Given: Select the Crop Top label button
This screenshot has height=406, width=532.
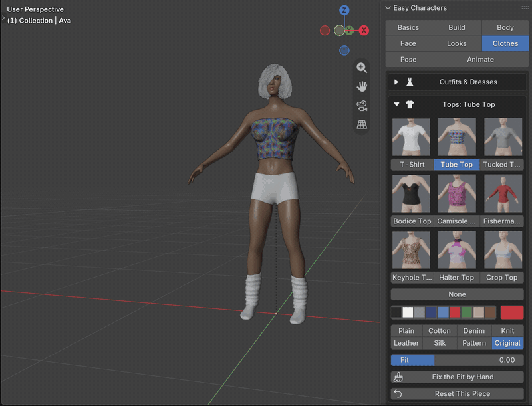Looking at the screenshot, I should click(x=502, y=278).
